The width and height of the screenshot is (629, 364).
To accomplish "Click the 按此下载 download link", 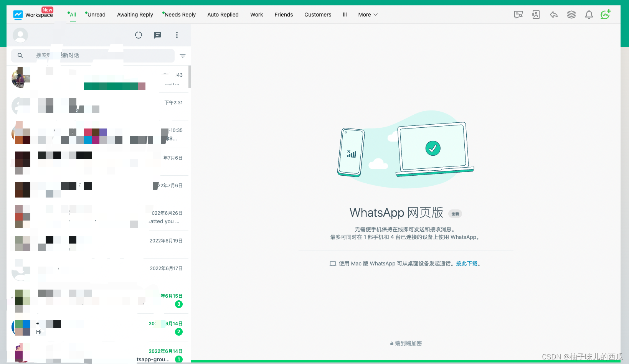I will coord(467,264).
